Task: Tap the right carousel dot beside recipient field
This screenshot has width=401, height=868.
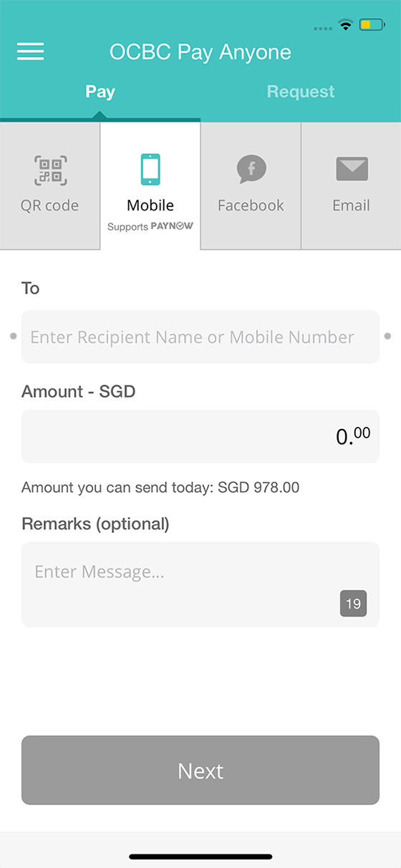Action: coord(388,336)
